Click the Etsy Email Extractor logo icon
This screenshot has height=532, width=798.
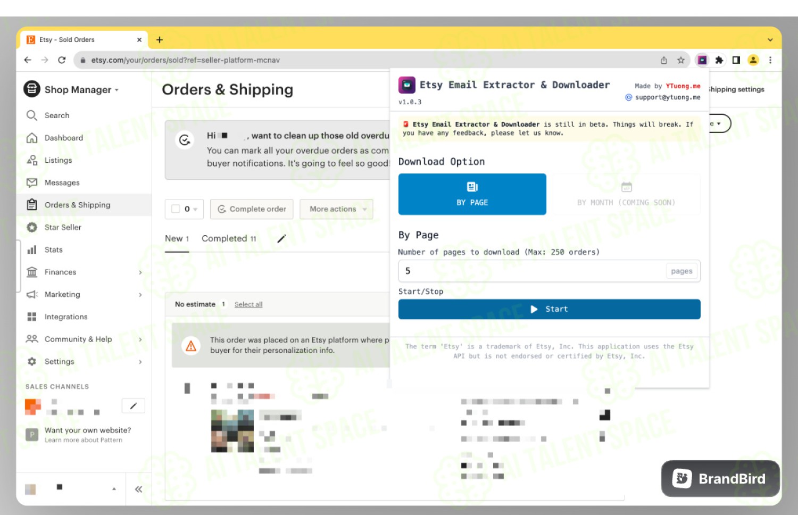click(x=406, y=85)
